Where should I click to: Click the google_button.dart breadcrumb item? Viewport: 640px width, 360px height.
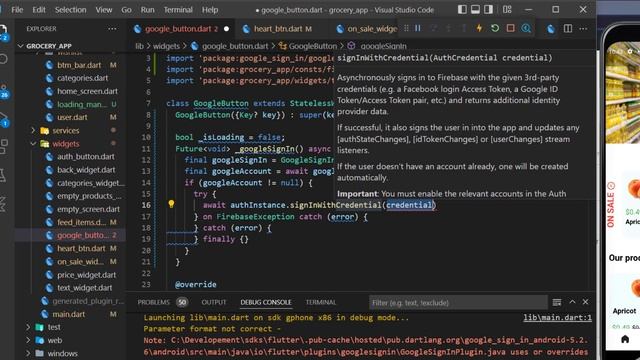[235, 46]
